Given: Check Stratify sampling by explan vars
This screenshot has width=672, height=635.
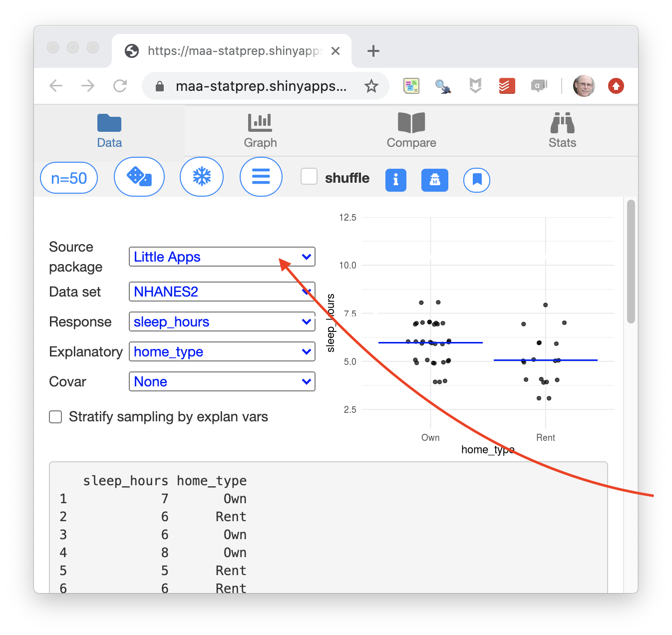Looking at the screenshot, I should coord(55,417).
